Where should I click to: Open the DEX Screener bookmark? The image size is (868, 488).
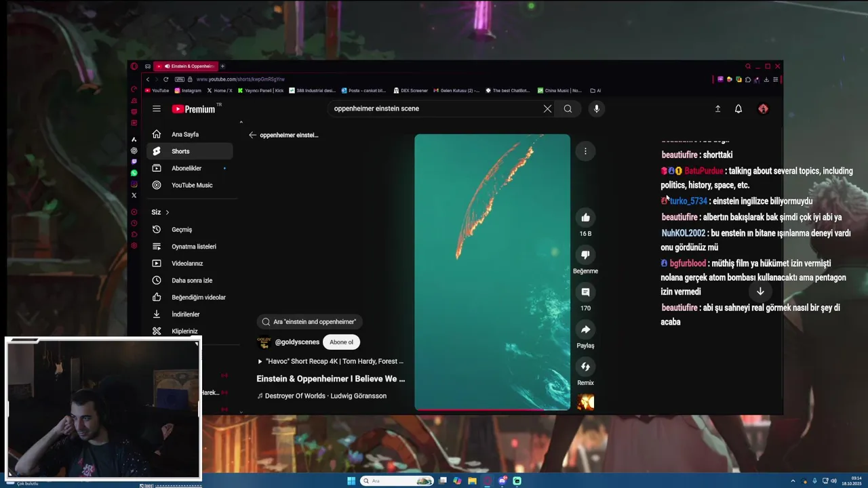click(x=410, y=90)
